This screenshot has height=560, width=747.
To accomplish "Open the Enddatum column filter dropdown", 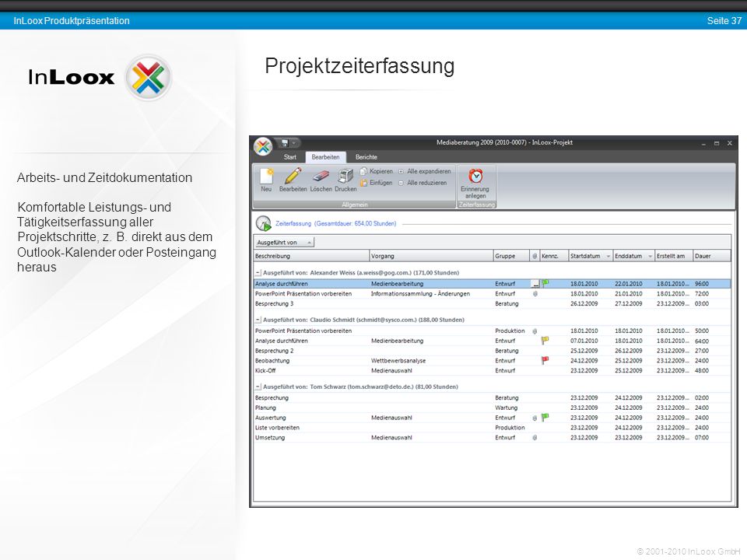I will tap(650, 256).
